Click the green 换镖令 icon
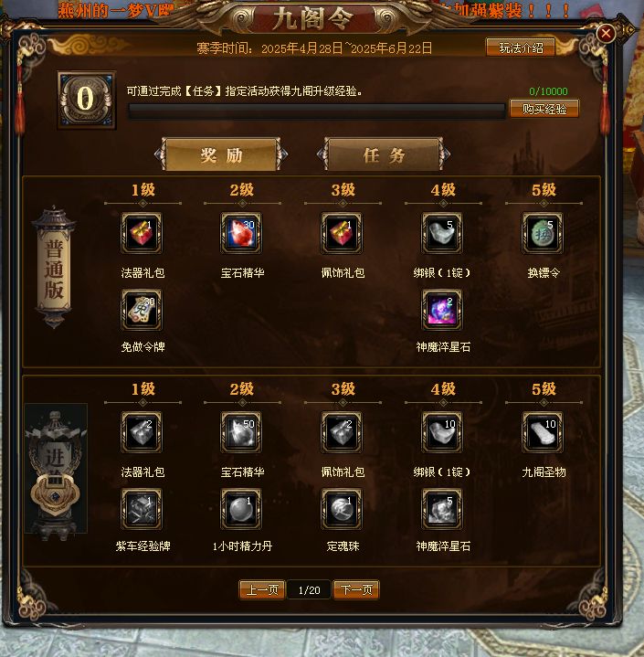 [x=543, y=233]
